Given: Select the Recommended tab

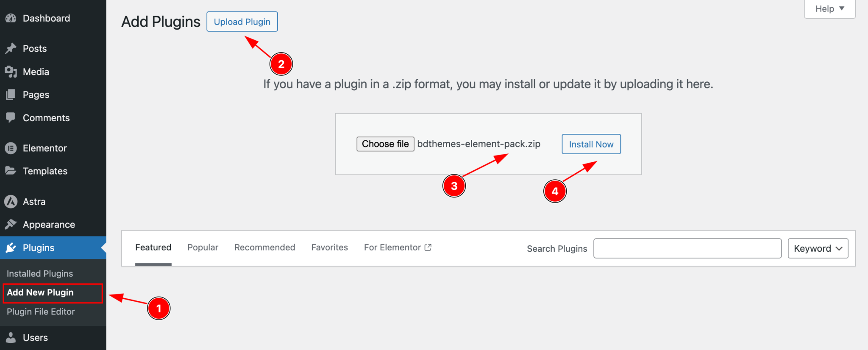Looking at the screenshot, I should (x=264, y=247).
